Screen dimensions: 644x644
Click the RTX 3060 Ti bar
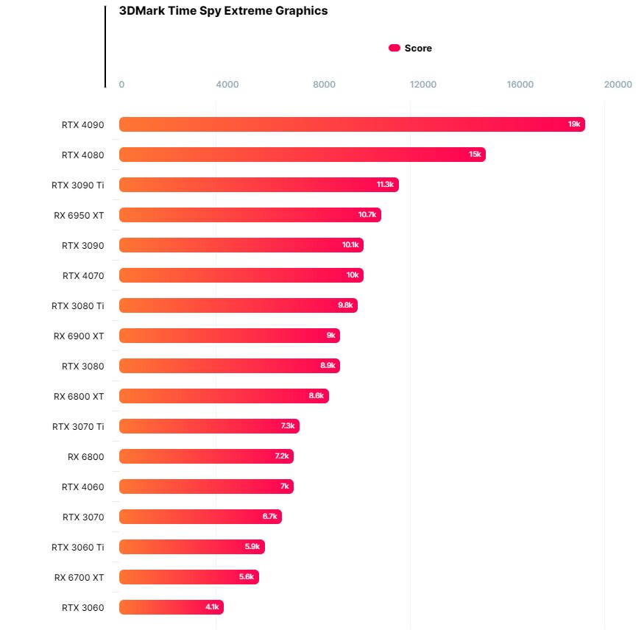[x=192, y=547]
